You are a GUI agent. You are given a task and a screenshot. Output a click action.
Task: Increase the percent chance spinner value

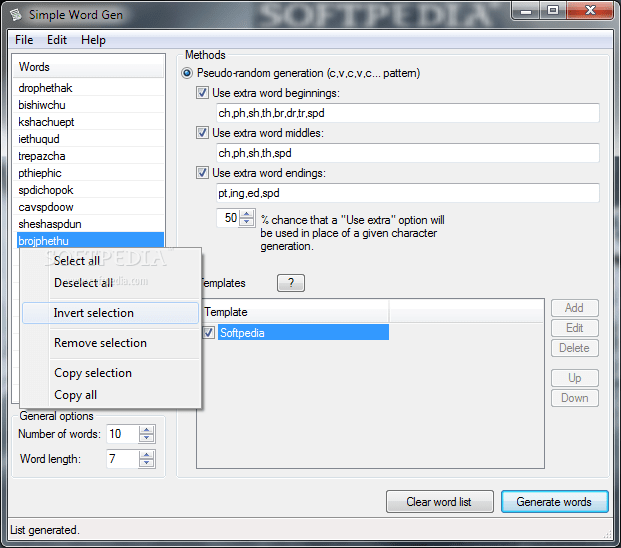[247, 214]
